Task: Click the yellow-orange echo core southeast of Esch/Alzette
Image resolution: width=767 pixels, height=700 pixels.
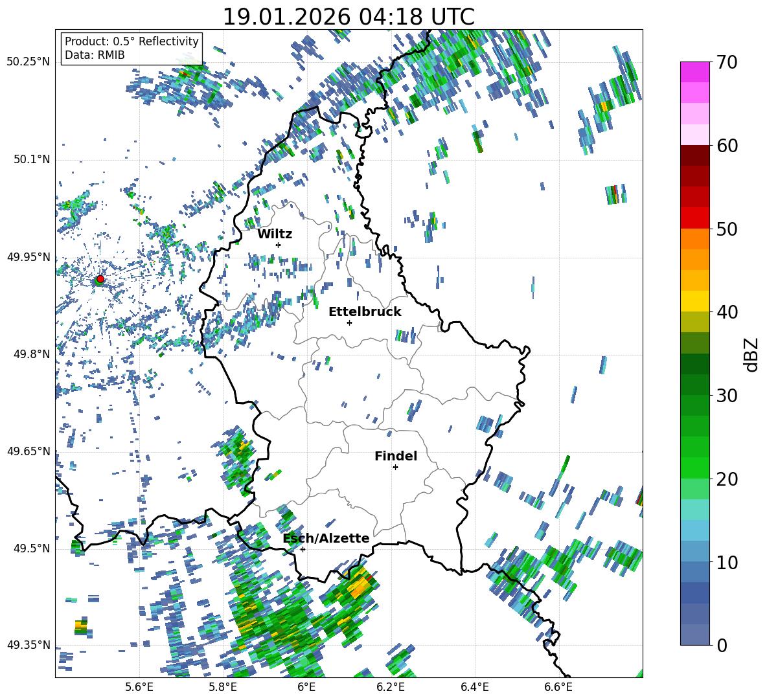Action: pyautogui.click(x=359, y=587)
